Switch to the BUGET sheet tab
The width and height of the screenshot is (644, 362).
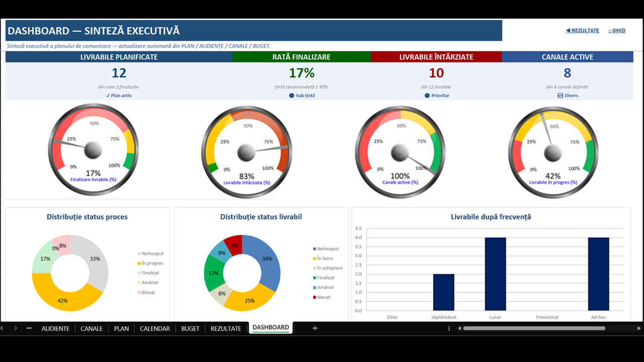point(190,328)
